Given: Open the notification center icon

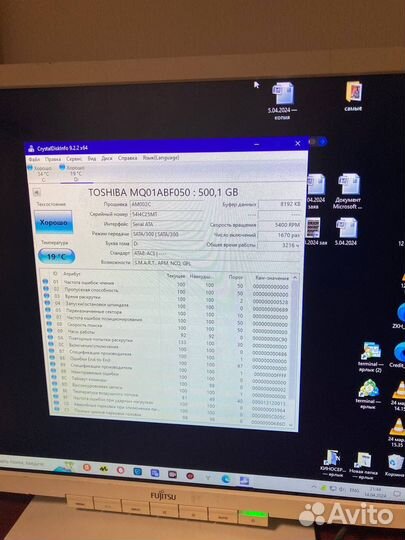Looking at the screenshot, I should tap(398, 494).
